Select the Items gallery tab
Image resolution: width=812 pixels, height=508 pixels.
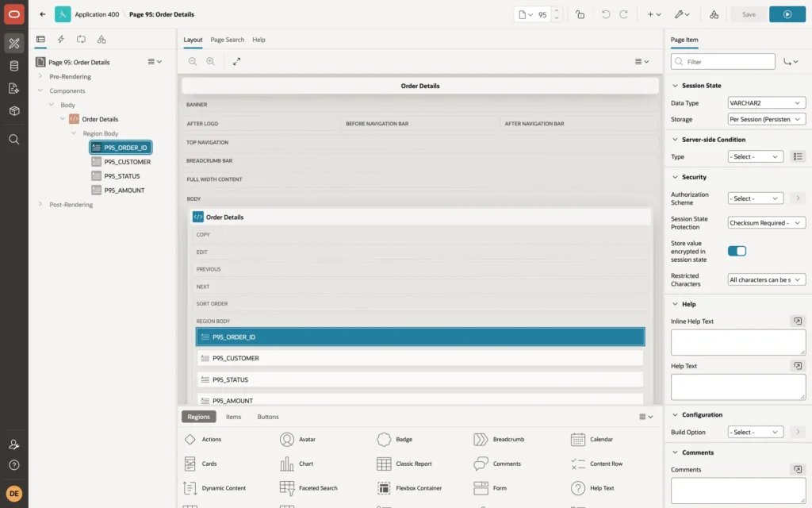tap(234, 417)
